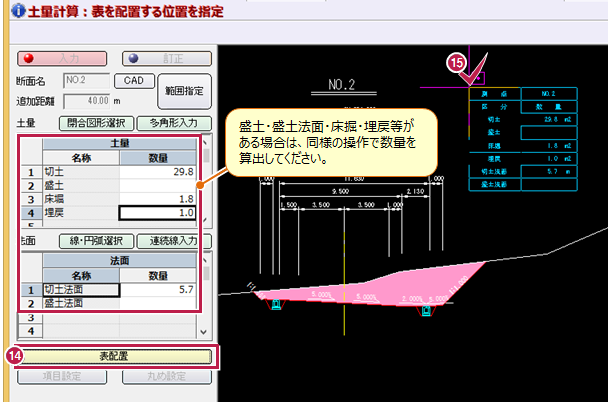Click the 土量 table 数量 column header
This screenshot has width=608, height=402.
point(157,158)
